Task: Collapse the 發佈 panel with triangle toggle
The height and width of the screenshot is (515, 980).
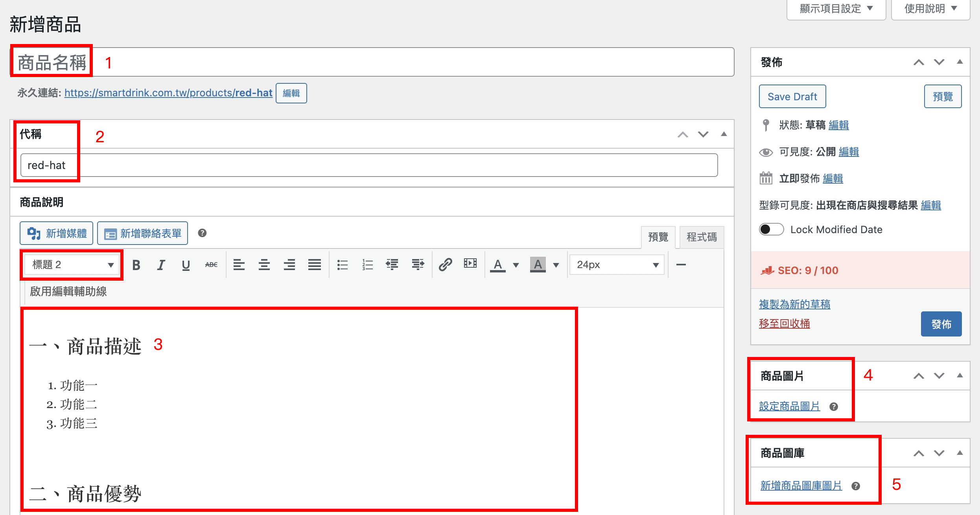Action: pos(960,62)
